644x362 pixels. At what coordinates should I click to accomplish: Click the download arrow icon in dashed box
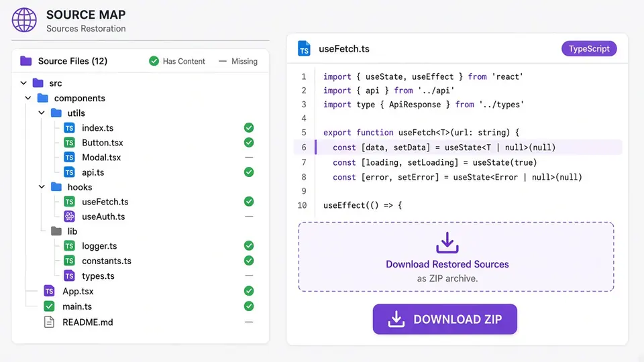click(447, 243)
